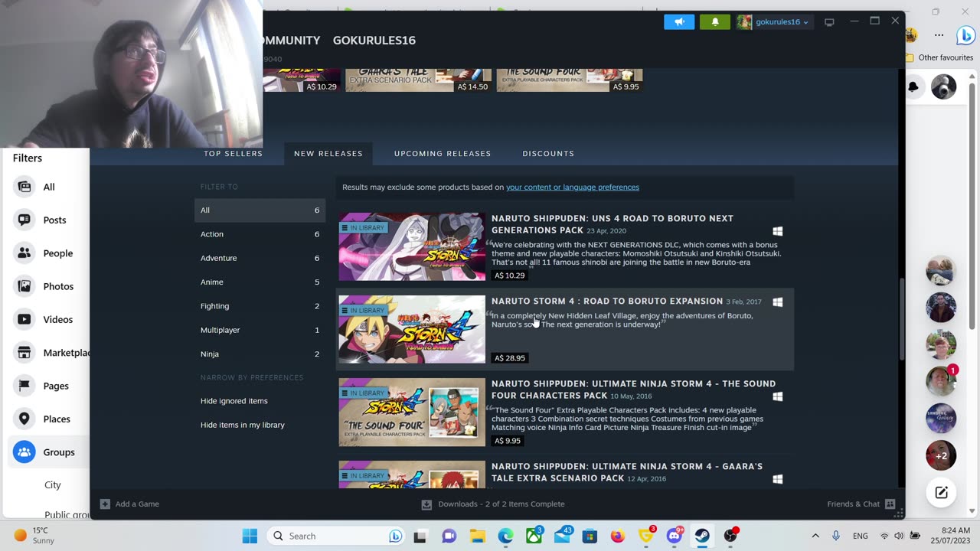Filter results by Ninja tag
This screenshot has height=551, width=980.
(260, 354)
